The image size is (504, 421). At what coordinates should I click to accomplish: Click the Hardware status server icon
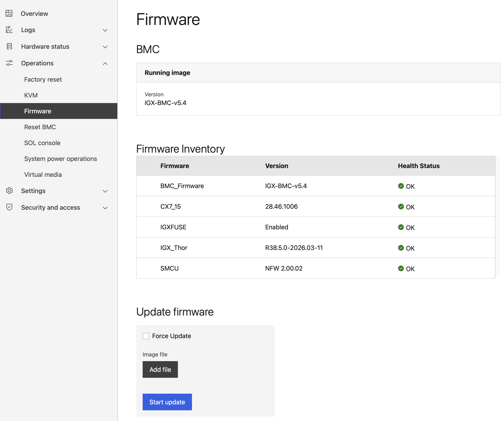click(x=9, y=46)
